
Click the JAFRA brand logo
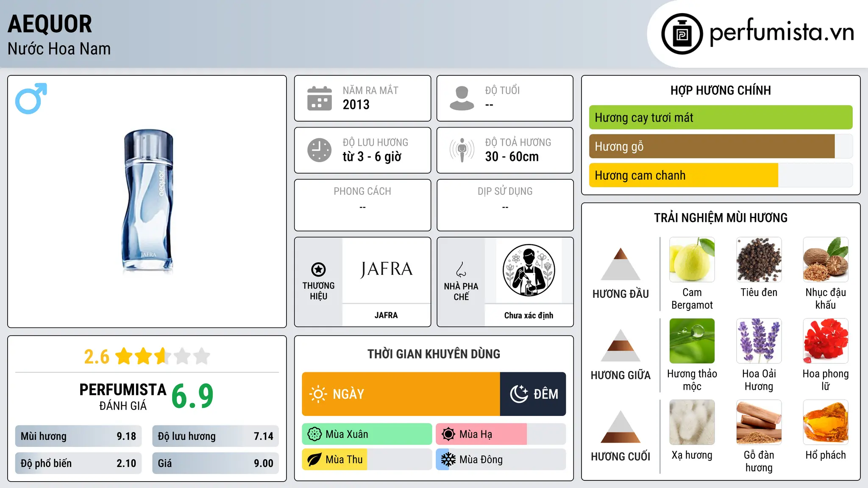[386, 269]
